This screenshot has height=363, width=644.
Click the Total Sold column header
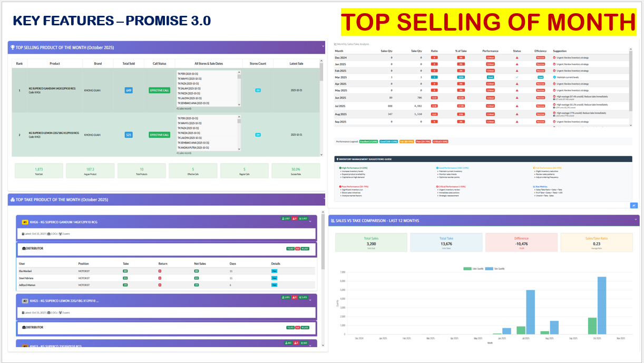129,63
